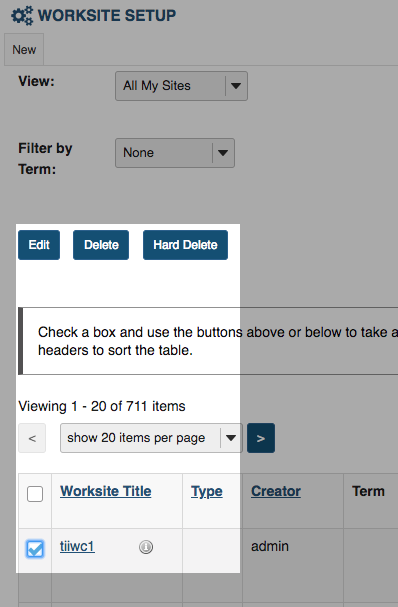The width and height of the screenshot is (398, 607).
Task: Open the show 20 items per page selector
Action: 151,438
